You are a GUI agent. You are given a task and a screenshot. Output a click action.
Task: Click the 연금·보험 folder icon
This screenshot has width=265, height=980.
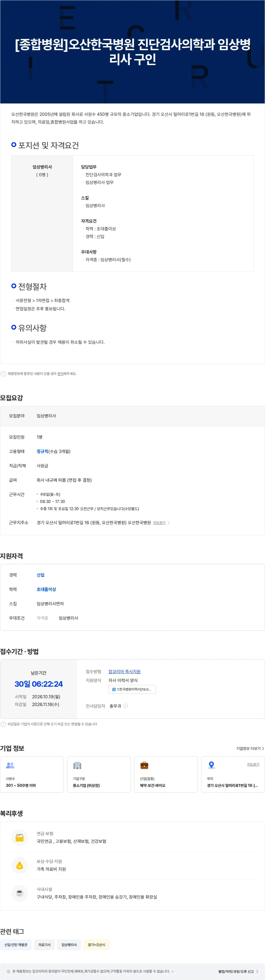[20, 837]
